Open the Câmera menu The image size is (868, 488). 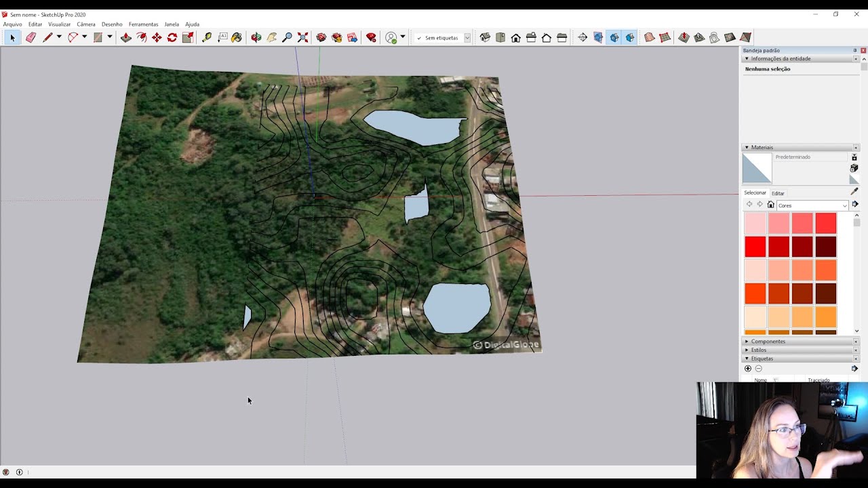[86, 24]
